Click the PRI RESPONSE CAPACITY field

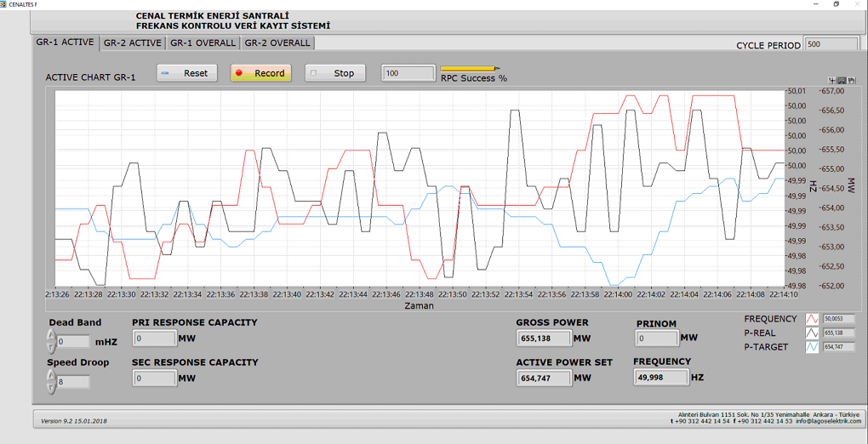tap(154, 339)
